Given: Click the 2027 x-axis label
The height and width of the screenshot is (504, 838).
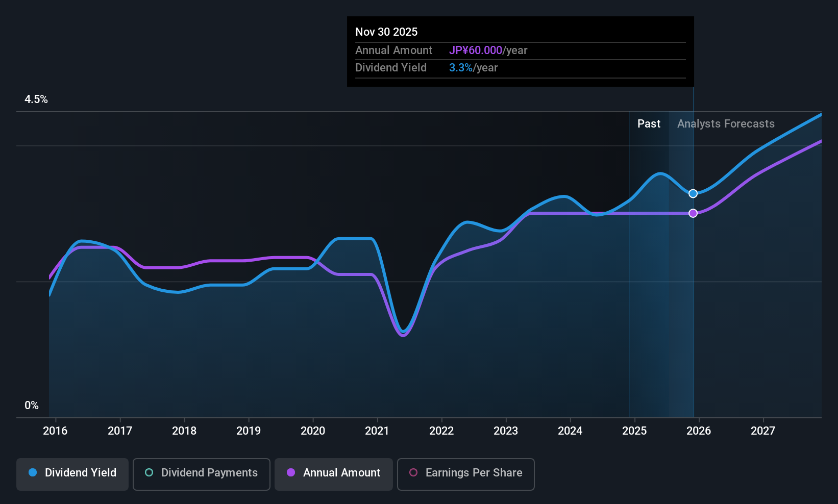Looking at the screenshot, I should coord(763,431).
